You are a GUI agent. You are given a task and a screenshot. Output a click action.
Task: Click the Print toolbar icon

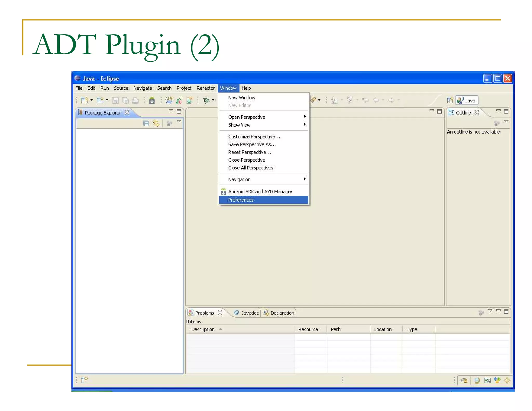coord(135,100)
